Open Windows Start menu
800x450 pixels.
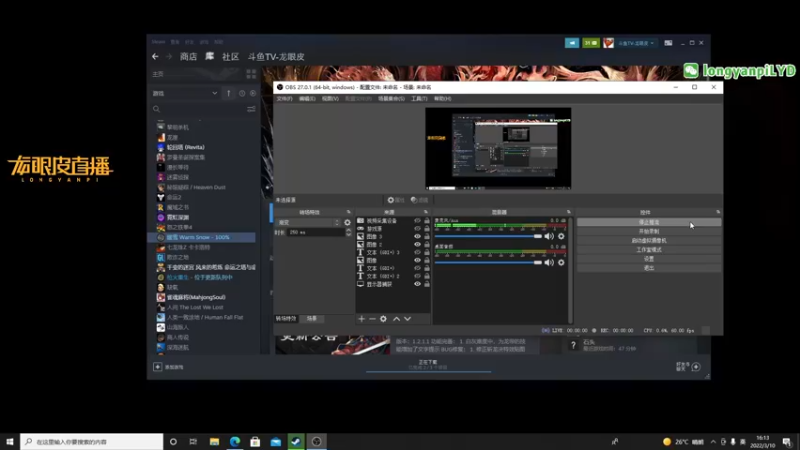(10, 441)
